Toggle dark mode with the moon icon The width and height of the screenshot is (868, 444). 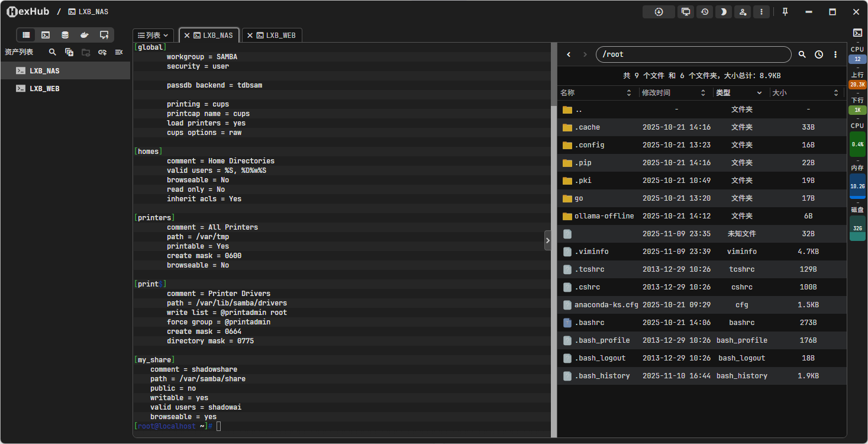click(x=723, y=12)
